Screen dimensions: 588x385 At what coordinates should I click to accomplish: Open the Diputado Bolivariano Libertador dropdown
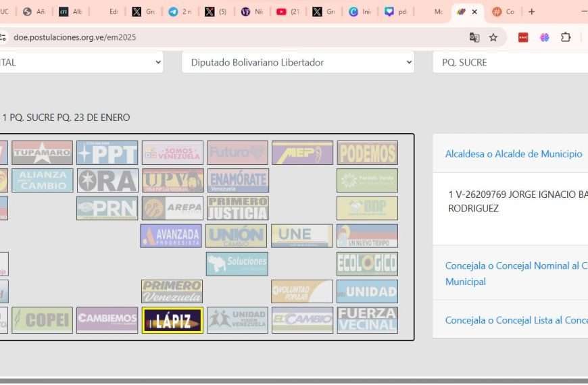298,62
